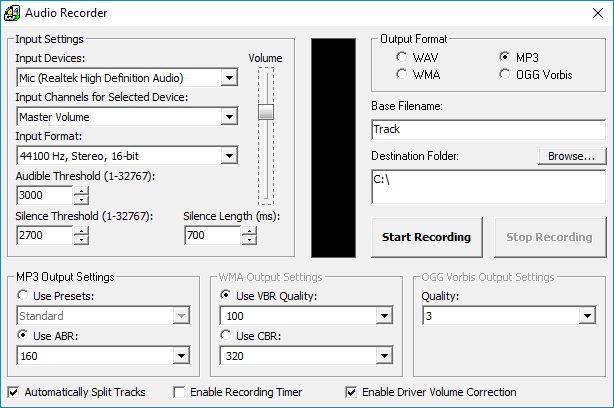Decrease Silence Length with down arrow
The height and width of the screenshot is (408, 614).
[249, 240]
